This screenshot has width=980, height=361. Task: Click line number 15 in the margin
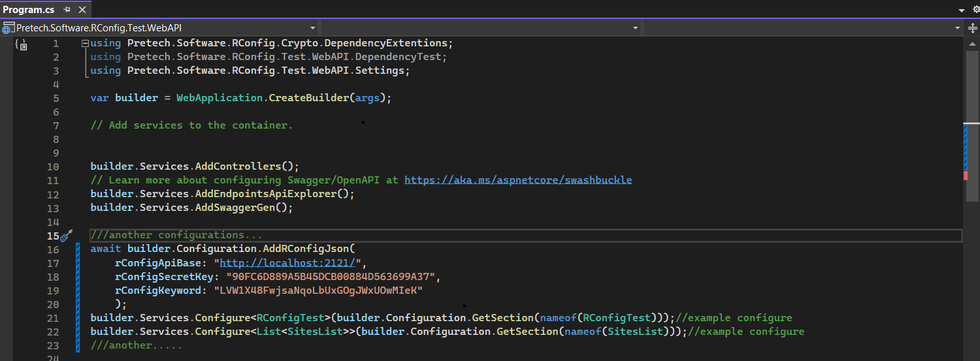(52, 236)
